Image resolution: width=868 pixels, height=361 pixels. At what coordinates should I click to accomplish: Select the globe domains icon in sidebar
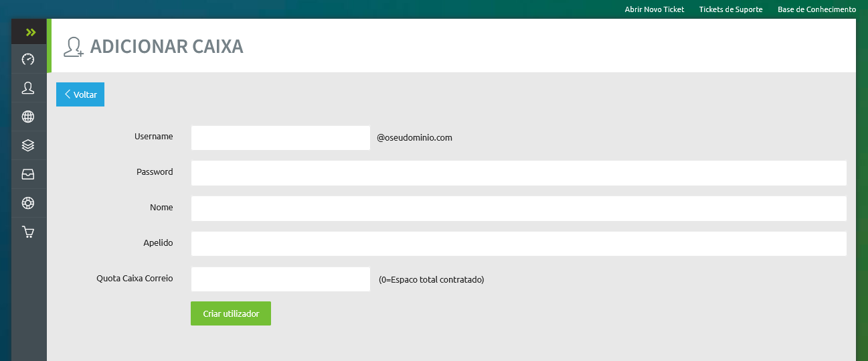point(28,117)
